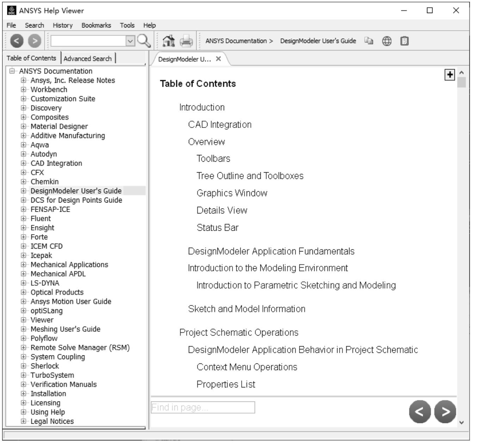
Task: Click DesignModeler User's Guide breadcrumb
Action: tap(318, 41)
